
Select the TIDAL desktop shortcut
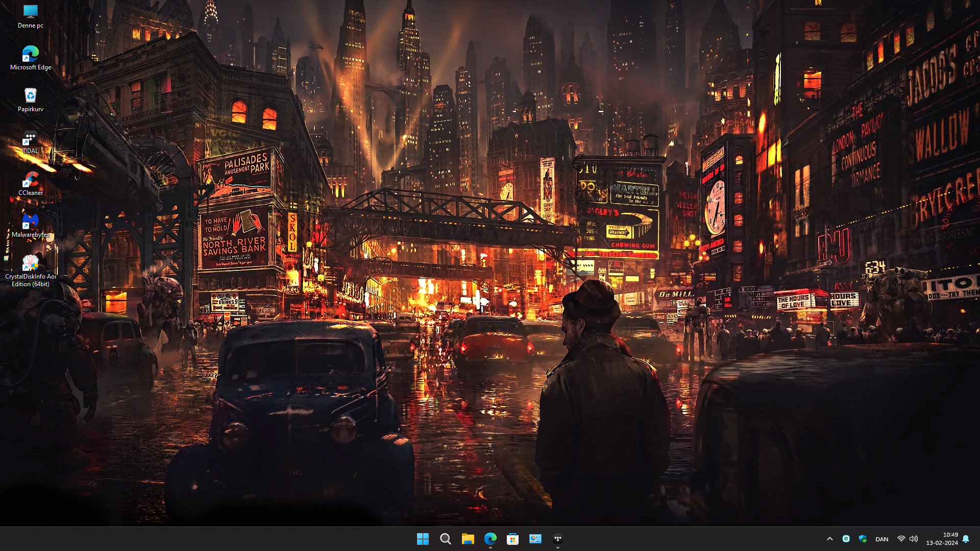[31, 142]
